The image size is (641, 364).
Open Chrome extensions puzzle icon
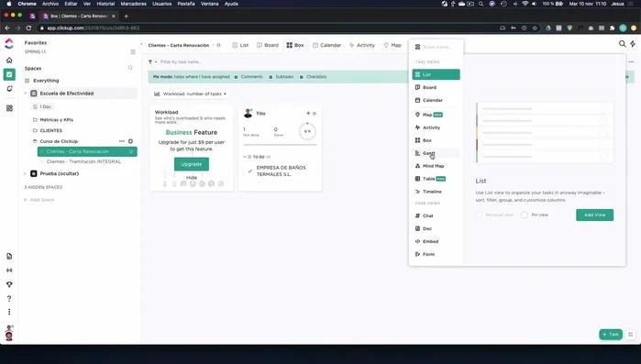[x=612, y=28]
